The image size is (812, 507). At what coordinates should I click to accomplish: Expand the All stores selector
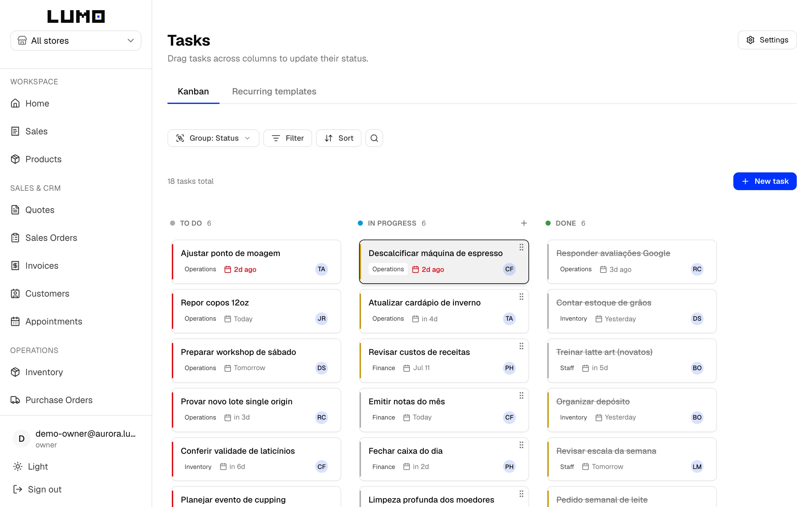76,41
